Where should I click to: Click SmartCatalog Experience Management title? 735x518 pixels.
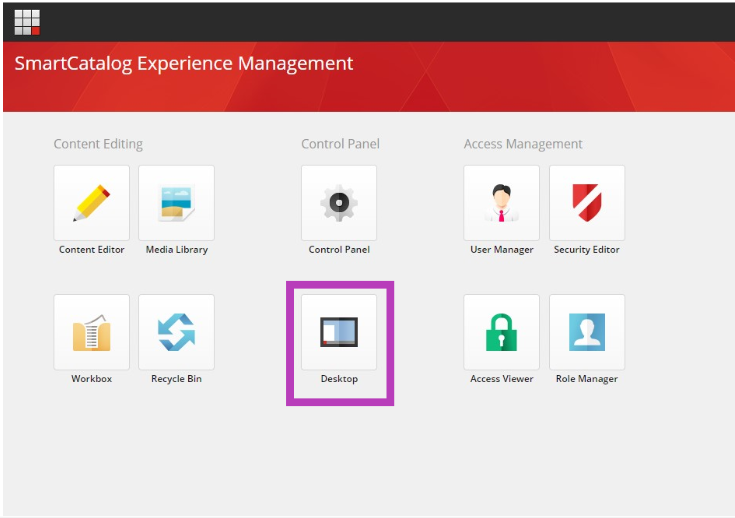coord(183,64)
